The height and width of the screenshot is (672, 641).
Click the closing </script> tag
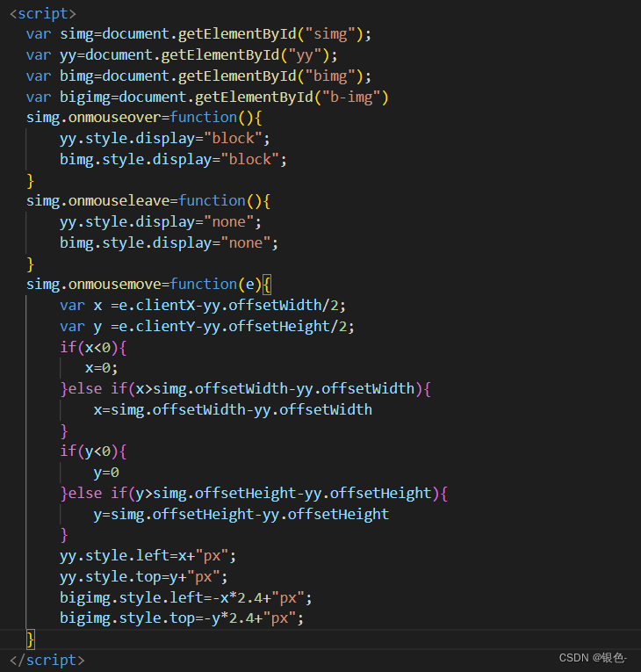(x=47, y=661)
